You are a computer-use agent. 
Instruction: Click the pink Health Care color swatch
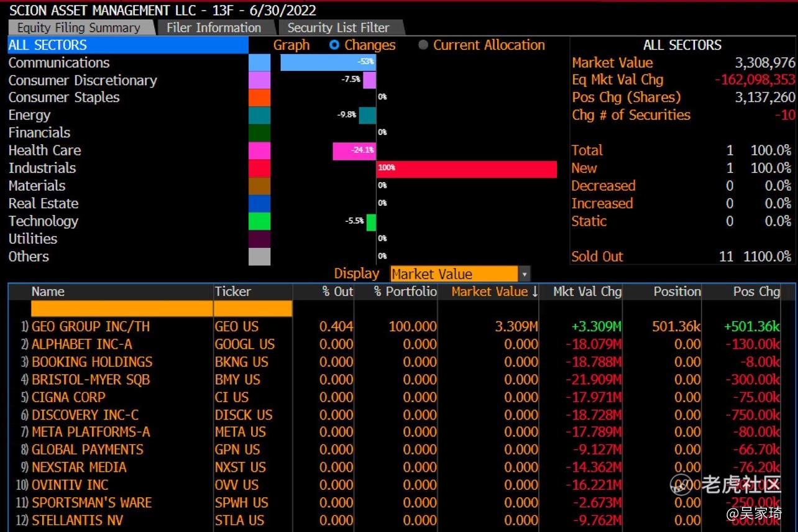(260, 150)
